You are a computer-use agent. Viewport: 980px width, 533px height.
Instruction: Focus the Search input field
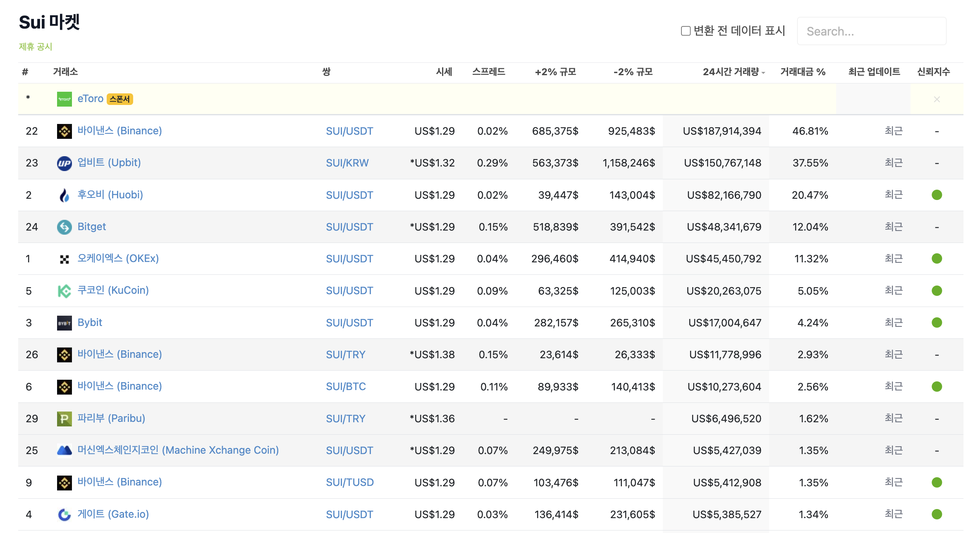871,31
